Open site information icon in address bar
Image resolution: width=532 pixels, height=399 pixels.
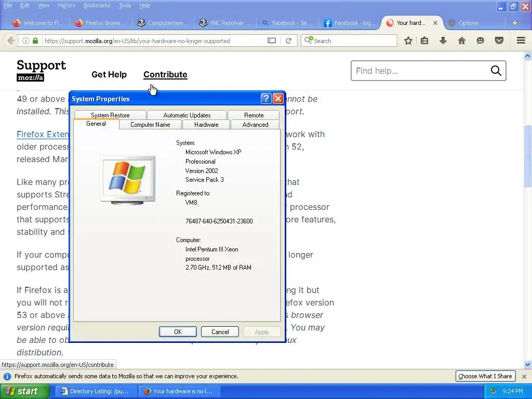coord(26,41)
